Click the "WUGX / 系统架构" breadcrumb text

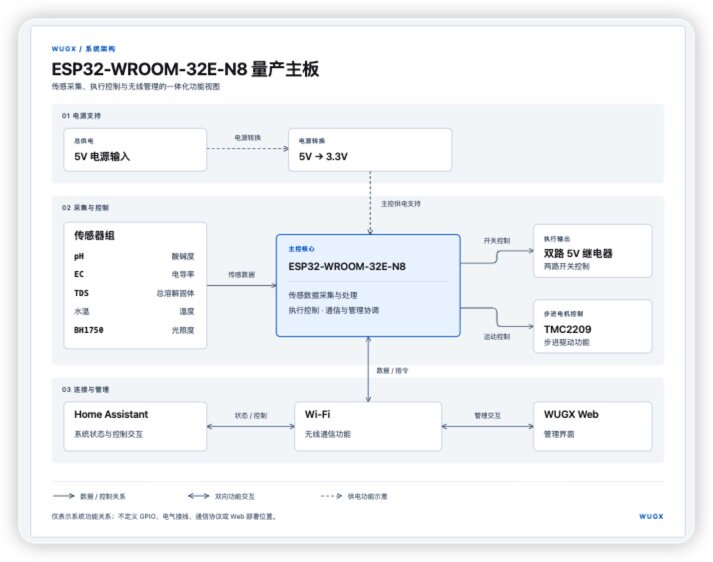click(x=83, y=49)
